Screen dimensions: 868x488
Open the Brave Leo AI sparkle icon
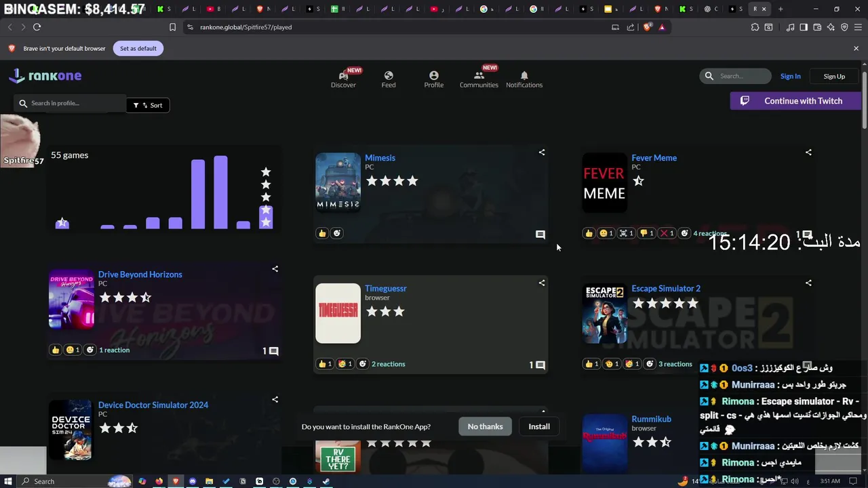tap(831, 27)
